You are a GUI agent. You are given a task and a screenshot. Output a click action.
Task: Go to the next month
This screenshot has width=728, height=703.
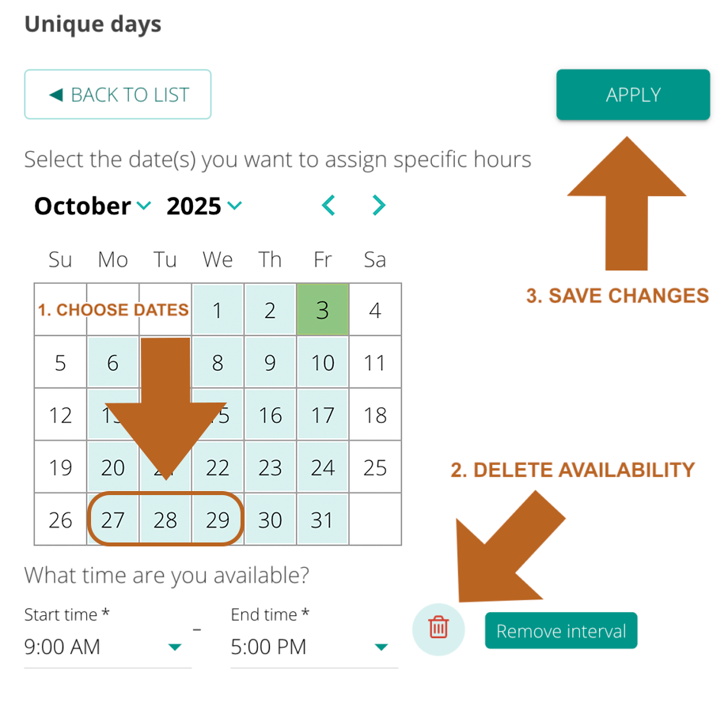tap(379, 206)
